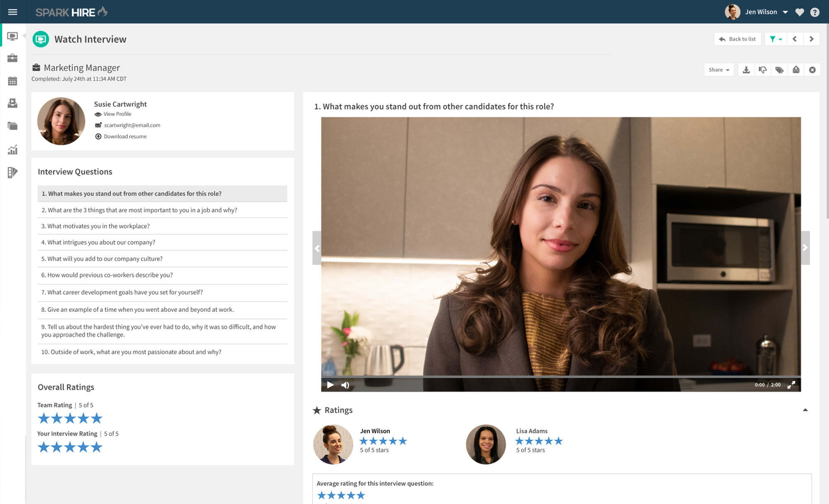Click the Back to list button
The height and width of the screenshot is (504, 829).
737,39
